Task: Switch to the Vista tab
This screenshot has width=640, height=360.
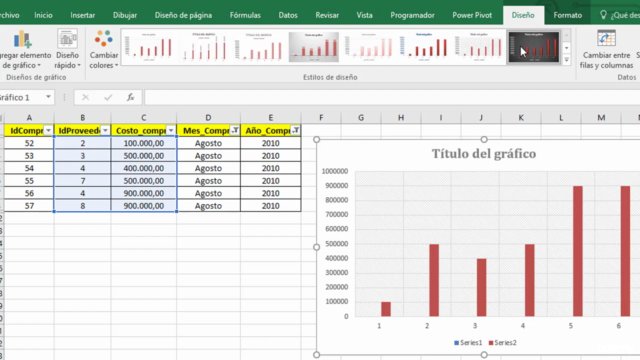Action: (364, 15)
